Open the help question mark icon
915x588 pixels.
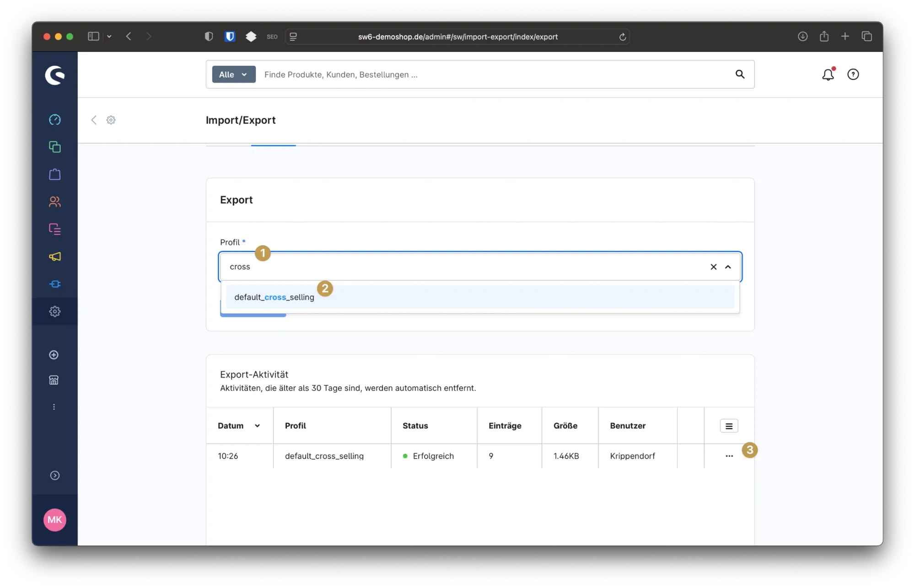click(853, 75)
